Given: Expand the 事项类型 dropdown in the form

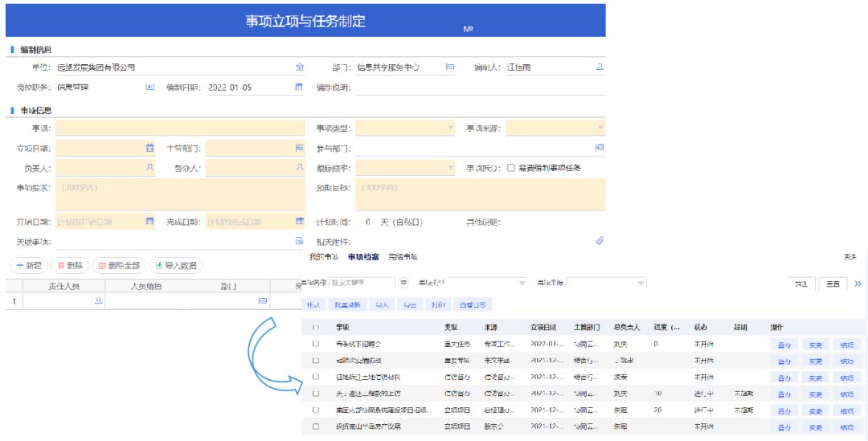Looking at the screenshot, I should (450, 129).
